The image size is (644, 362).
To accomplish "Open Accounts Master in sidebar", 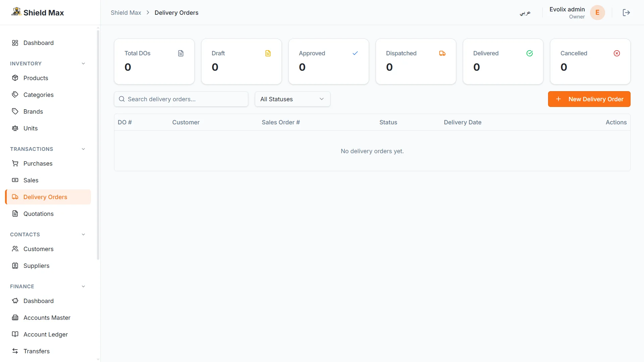I will (48, 318).
